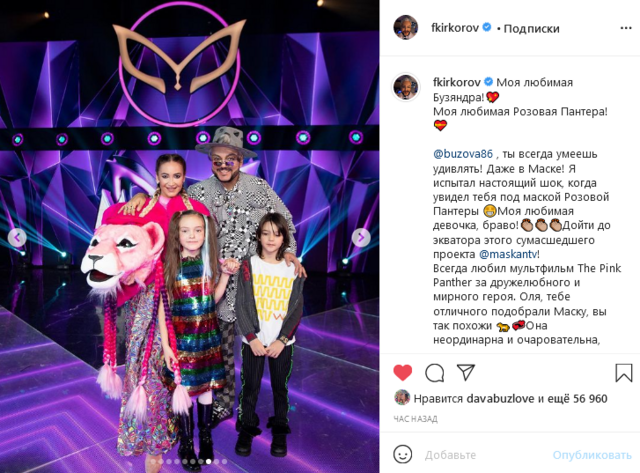This screenshot has width=640, height=473.
Task: Add a comment in the Добавьте field
Action: point(484,455)
